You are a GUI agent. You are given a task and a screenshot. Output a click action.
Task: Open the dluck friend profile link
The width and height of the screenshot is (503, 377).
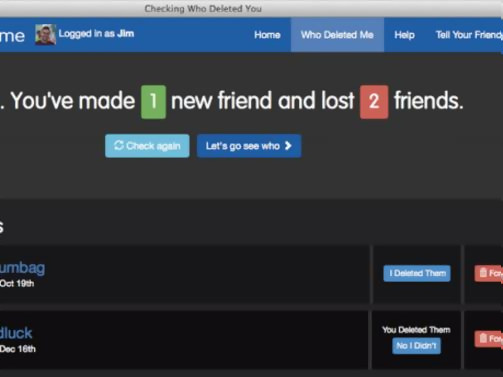click(x=16, y=333)
